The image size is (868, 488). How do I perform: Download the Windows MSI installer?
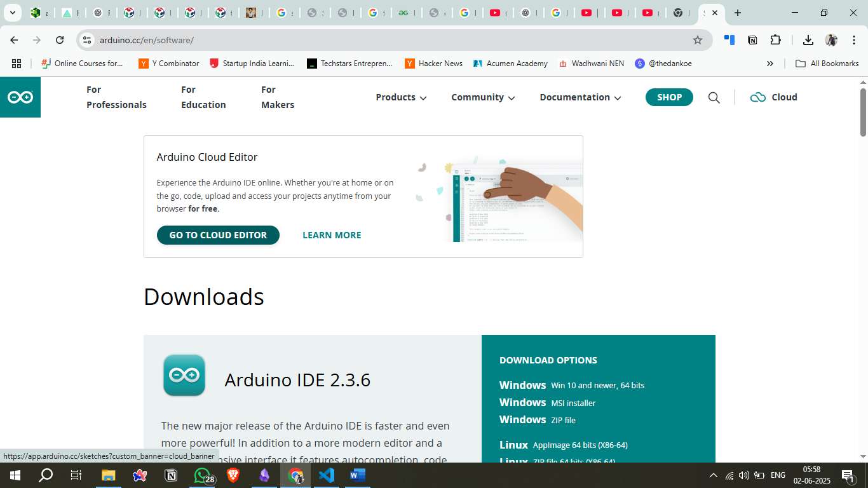(548, 402)
